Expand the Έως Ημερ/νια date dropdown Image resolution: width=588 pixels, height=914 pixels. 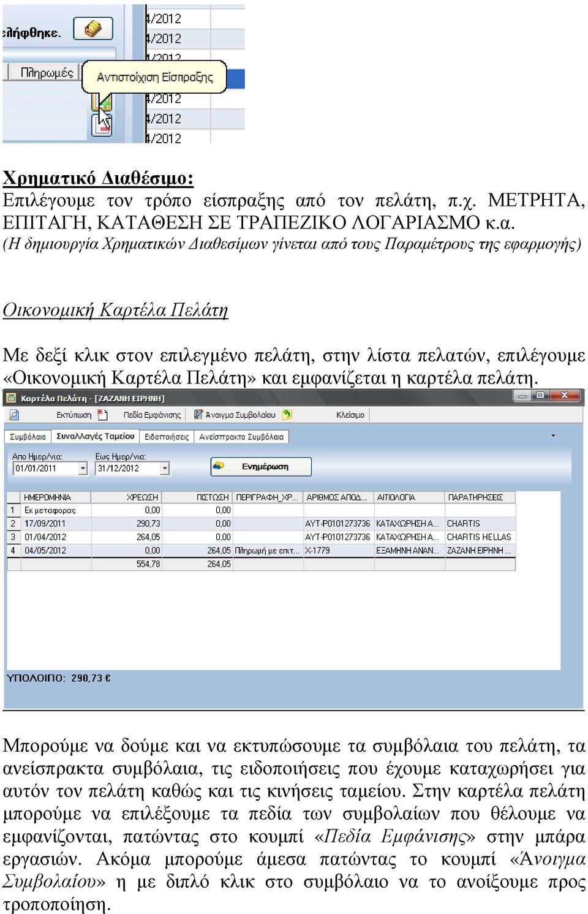click(x=165, y=468)
